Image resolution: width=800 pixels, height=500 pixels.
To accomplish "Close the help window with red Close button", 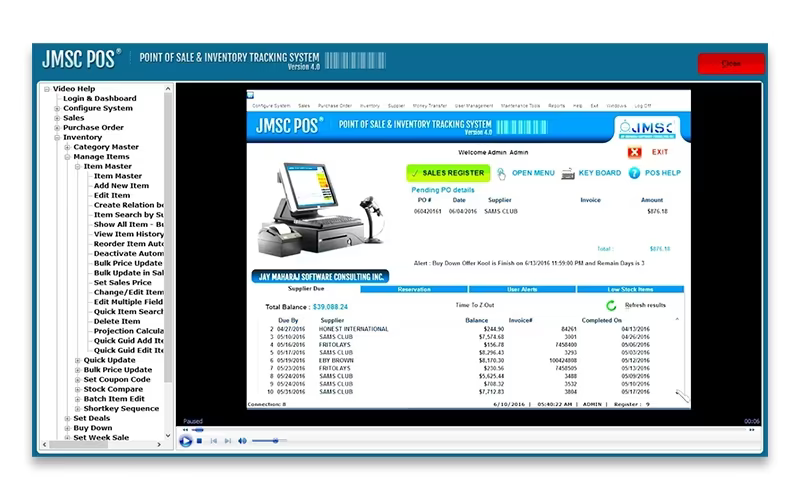I will (x=731, y=64).
